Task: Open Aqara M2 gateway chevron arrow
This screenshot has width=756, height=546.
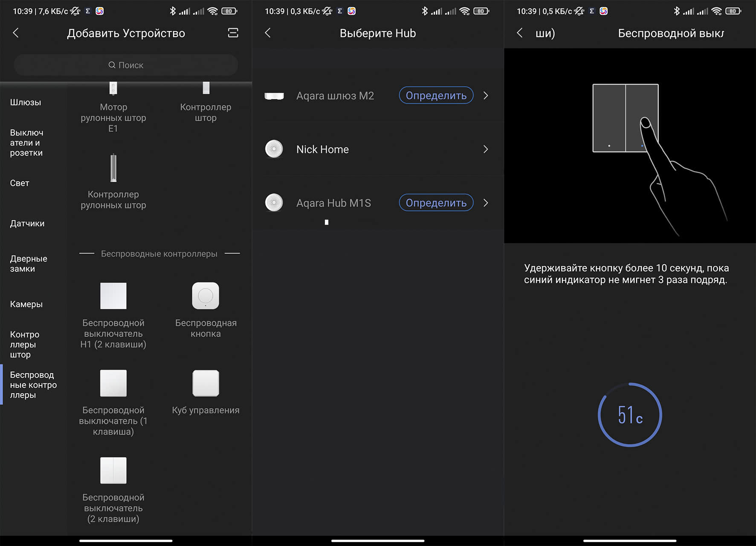Action: (x=486, y=96)
